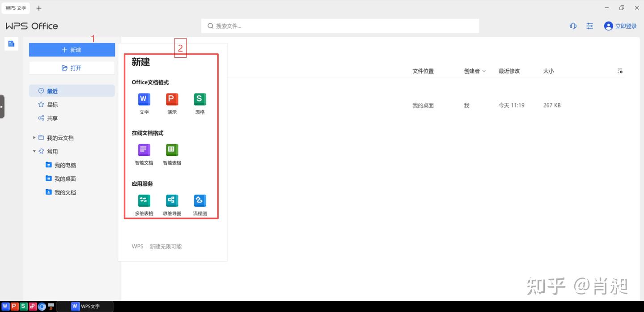Image resolution: width=644 pixels, height=312 pixels.
Task: Click the blue document icon in left rail
Action: pyautogui.click(x=11, y=43)
